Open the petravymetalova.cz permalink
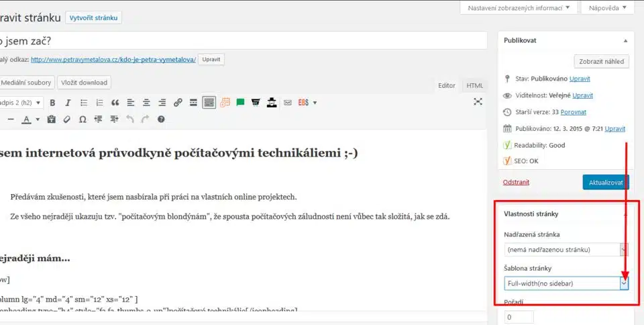Viewport: 644px width, 325px height. [x=113, y=60]
